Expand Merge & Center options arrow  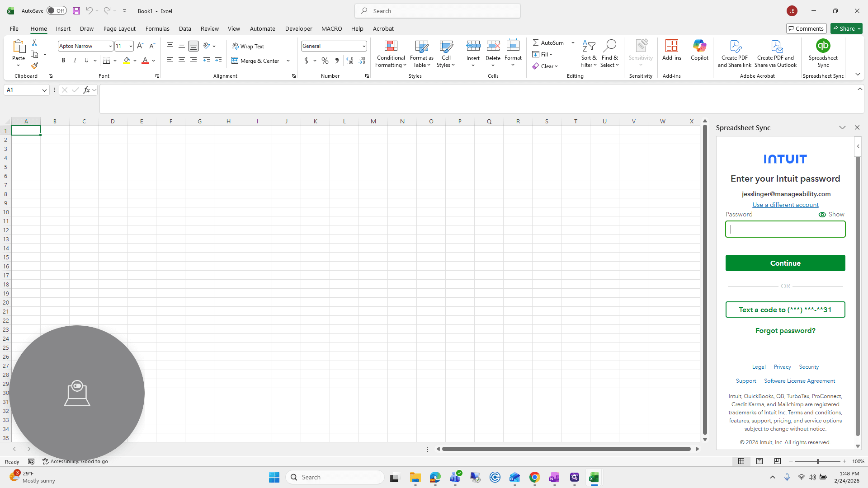coord(288,61)
